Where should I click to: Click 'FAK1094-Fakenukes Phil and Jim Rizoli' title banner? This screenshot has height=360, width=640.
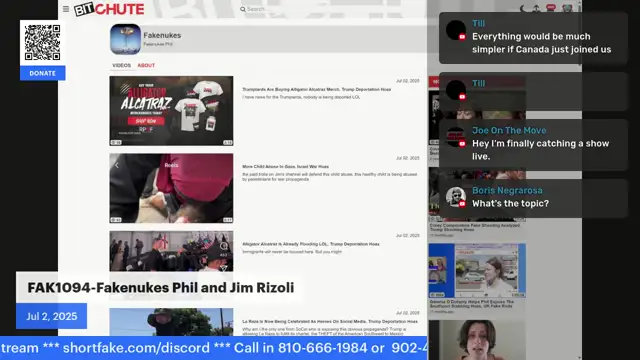(x=160, y=288)
